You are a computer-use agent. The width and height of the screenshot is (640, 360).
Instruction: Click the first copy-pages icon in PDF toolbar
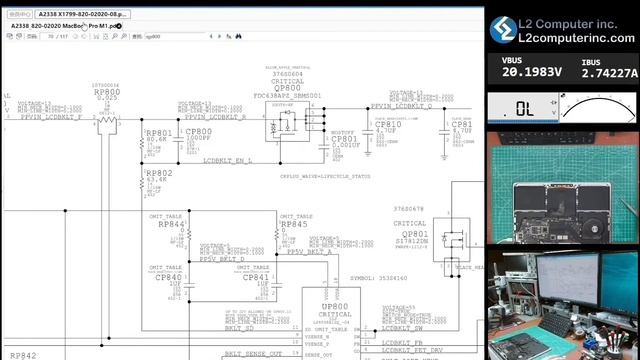point(10,36)
